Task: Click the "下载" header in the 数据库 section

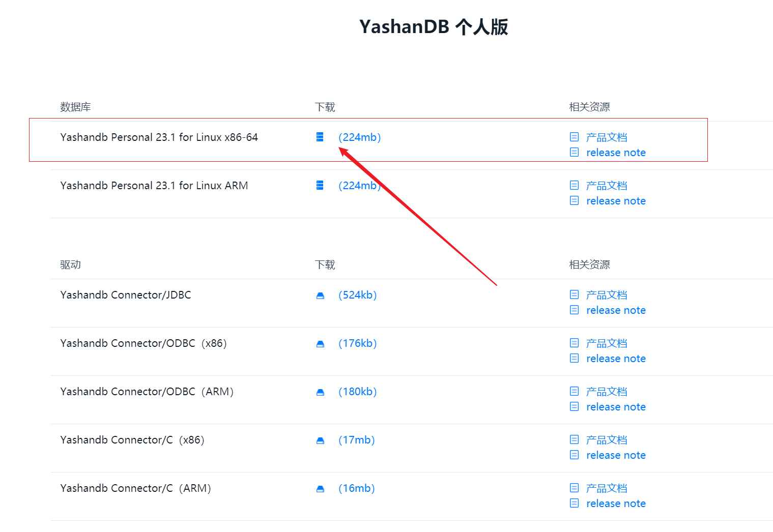Action: (325, 107)
